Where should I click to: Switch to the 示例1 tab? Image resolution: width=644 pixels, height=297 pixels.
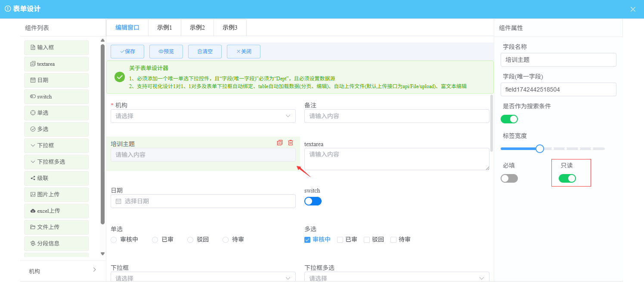point(164,28)
